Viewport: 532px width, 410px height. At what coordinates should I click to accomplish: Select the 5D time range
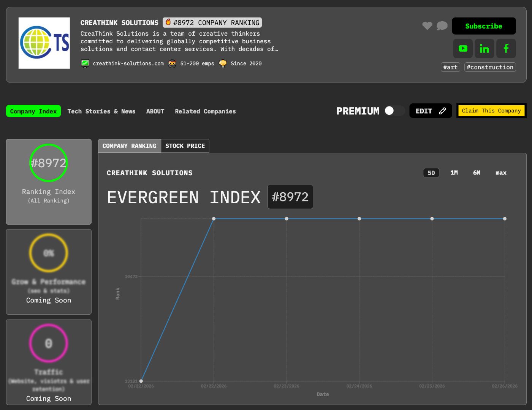click(431, 173)
